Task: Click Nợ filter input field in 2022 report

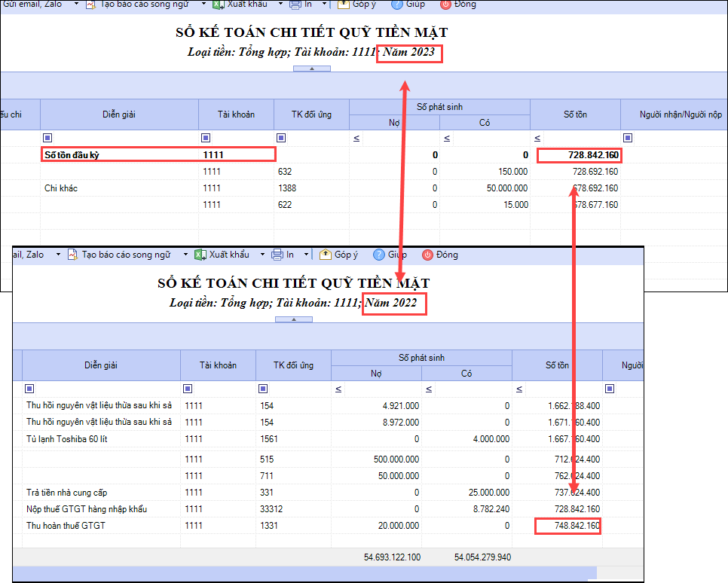Action: coord(381,389)
